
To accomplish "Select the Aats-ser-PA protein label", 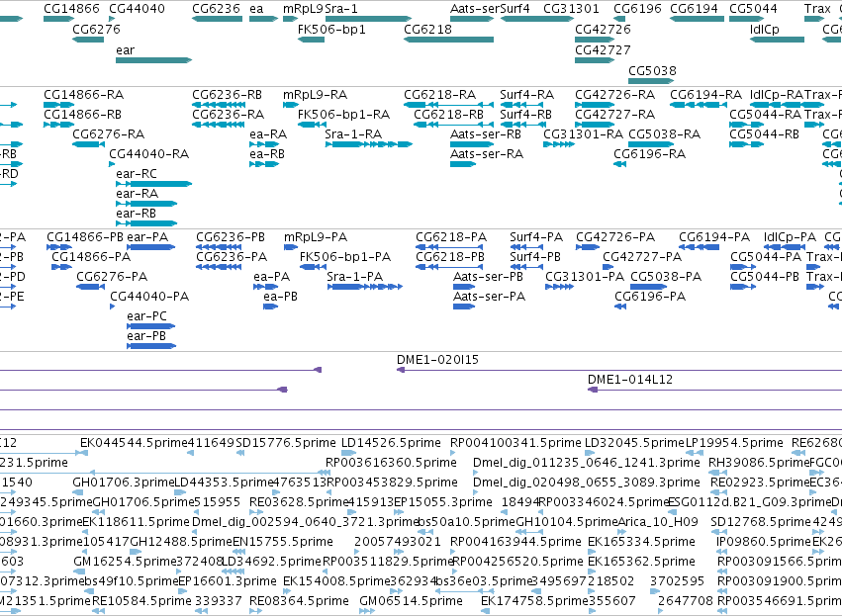I will tap(489, 297).
